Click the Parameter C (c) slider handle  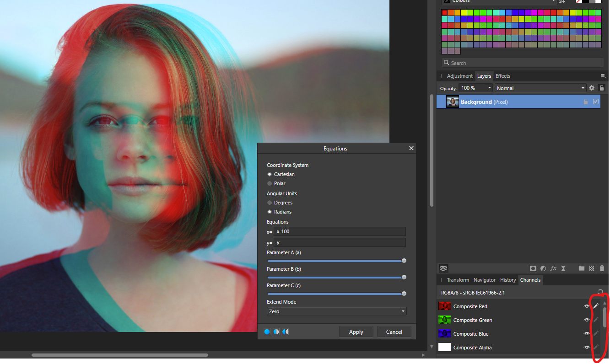[404, 294]
